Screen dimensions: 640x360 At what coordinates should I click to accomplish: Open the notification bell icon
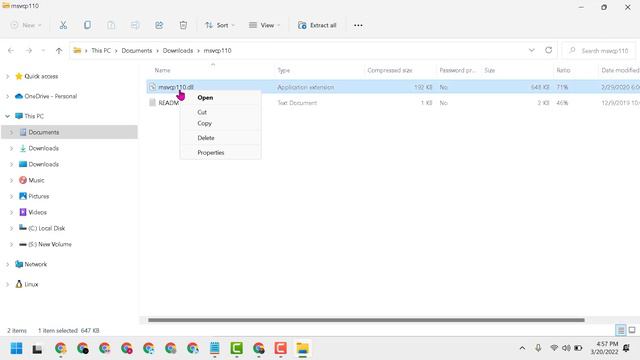tap(627, 348)
